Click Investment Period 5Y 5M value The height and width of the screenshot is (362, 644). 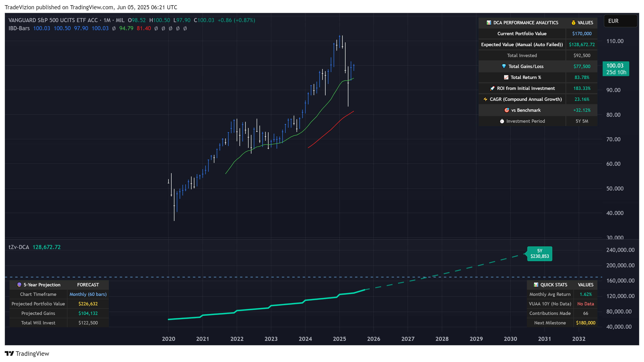coord(582,121)
